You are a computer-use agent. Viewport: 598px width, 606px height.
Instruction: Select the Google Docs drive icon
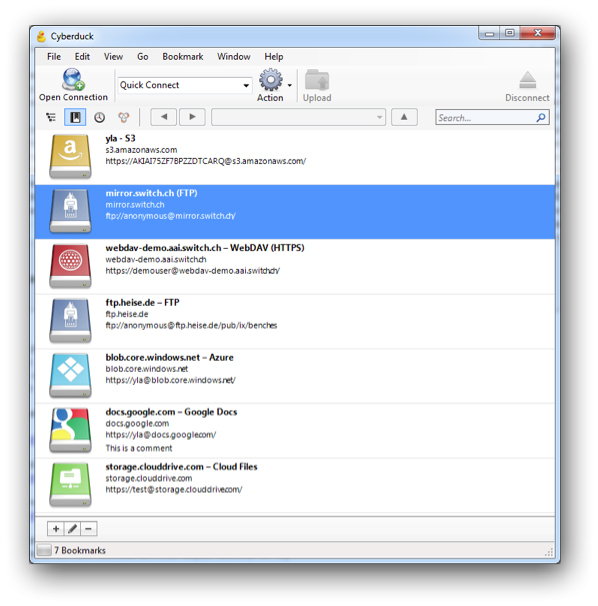pos(70,430)
